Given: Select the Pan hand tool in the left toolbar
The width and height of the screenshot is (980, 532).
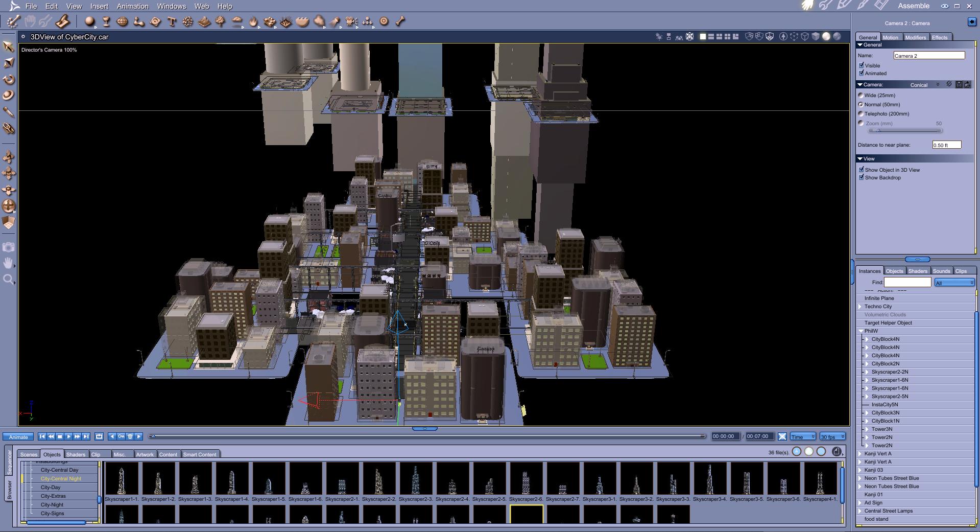Looking at the screenshot, I should [9, 263].
